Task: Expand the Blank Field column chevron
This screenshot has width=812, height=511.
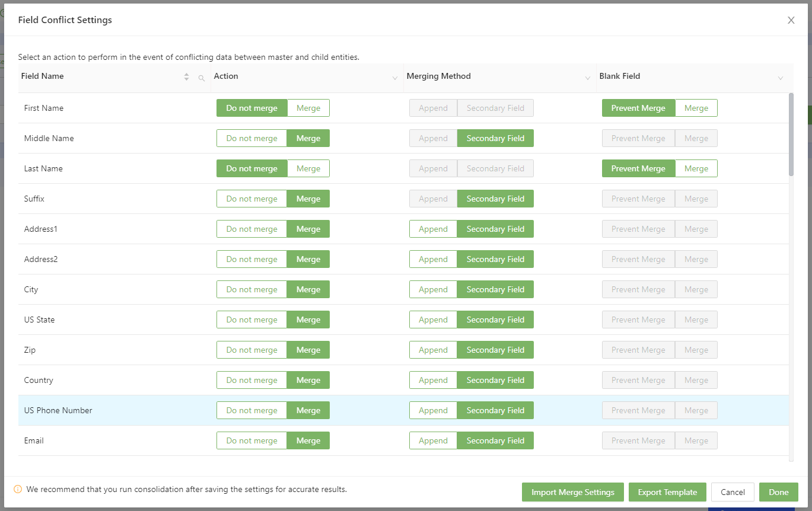Action: tap(781, 78)
